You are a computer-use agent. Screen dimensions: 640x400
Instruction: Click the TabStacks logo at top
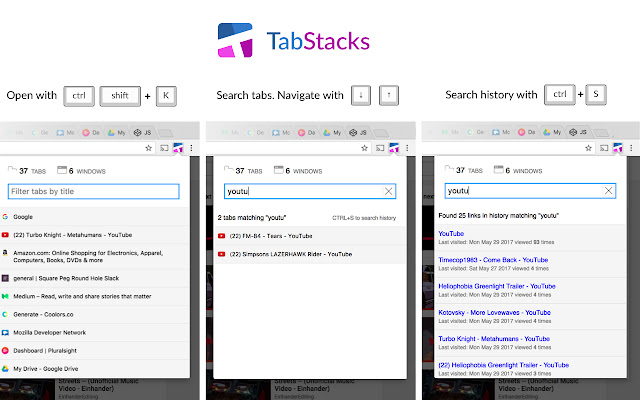pos(294,40)
